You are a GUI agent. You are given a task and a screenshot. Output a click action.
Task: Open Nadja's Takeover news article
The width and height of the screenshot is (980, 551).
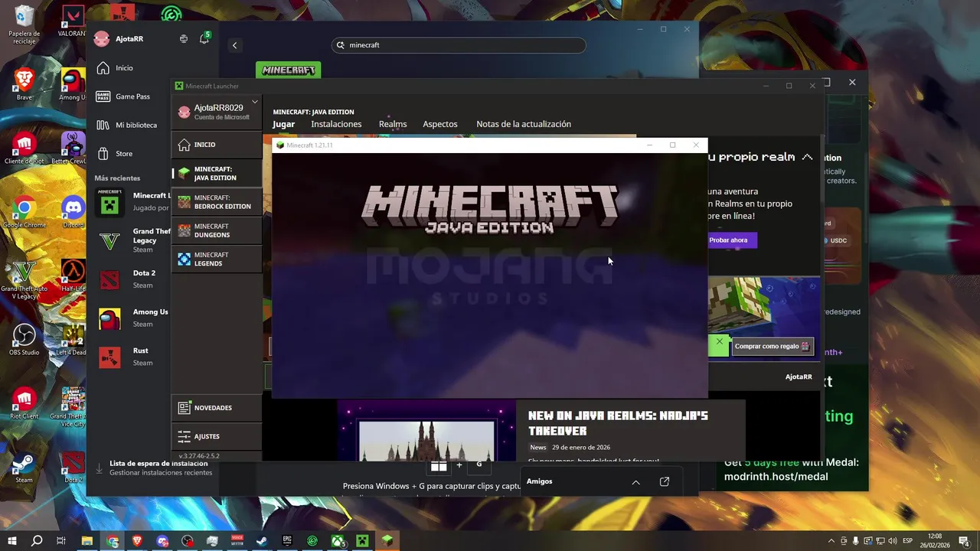[618, 423]
